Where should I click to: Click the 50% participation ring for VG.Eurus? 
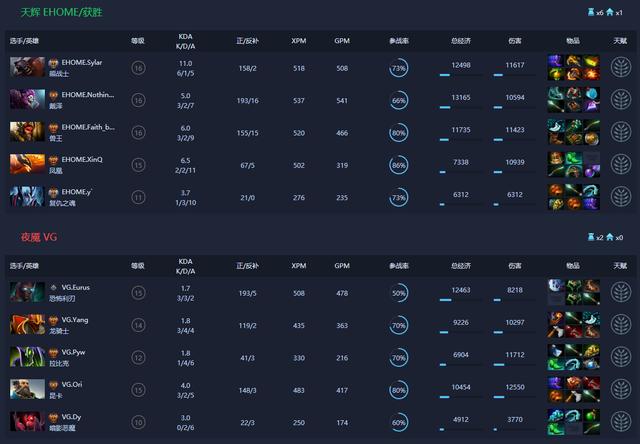click(398, 293)
